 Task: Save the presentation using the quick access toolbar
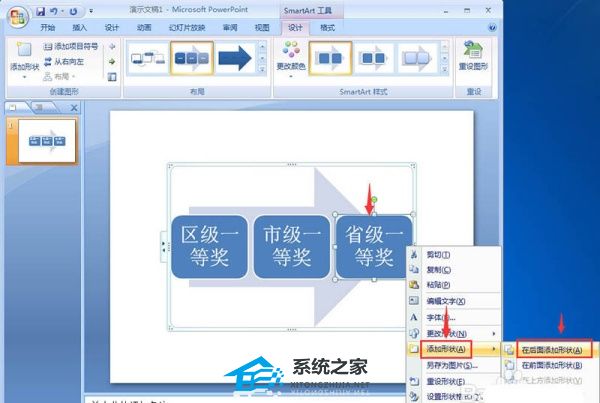tap(40, 11)
